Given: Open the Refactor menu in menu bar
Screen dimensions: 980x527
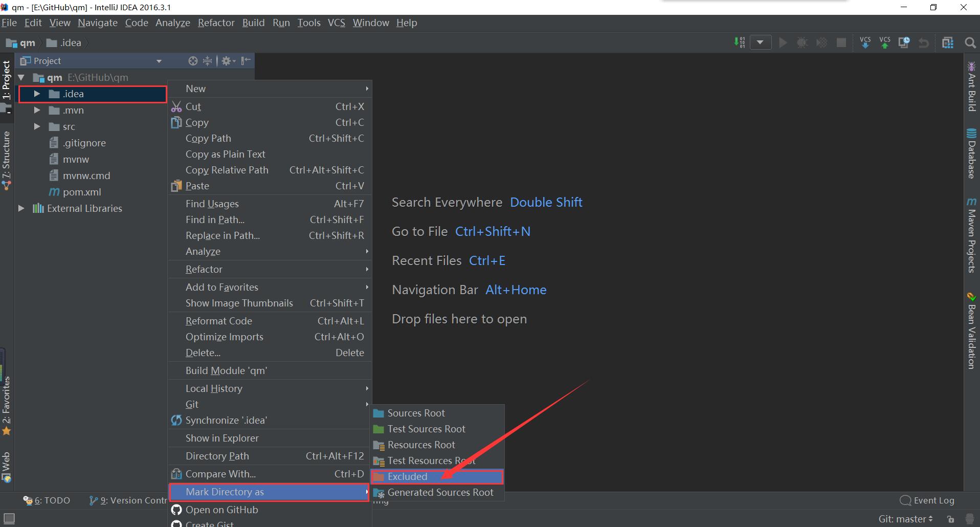Looking at the screenshot, I should 216,23.
